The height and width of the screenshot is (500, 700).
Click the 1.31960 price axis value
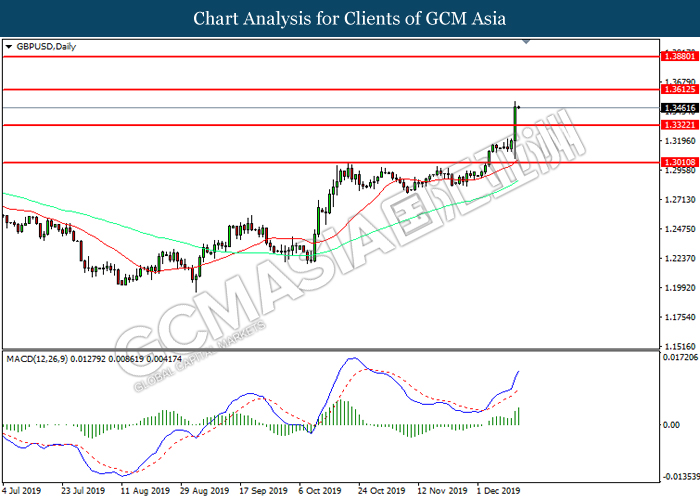coord(680,141)
